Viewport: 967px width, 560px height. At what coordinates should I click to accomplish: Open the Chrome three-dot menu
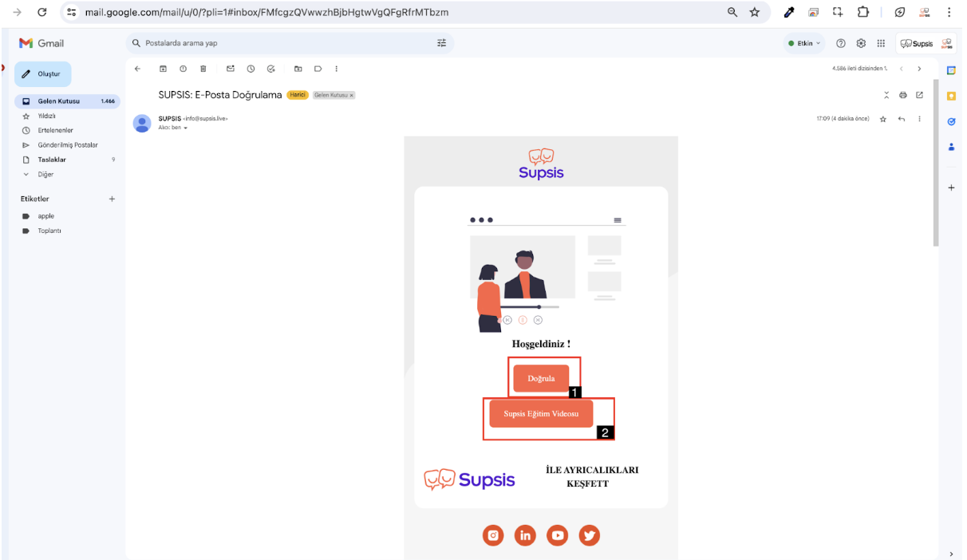(949, 12)
